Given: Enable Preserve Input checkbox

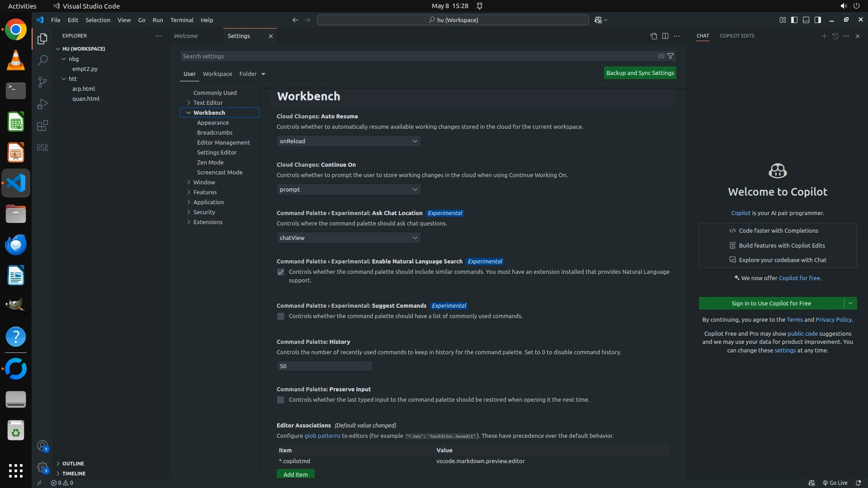Looking at the screenshot, I should 281,400.
